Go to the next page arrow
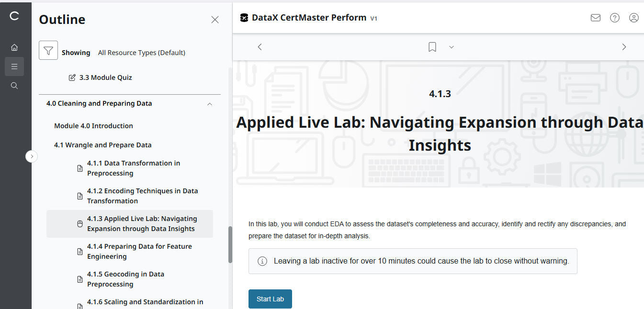Screen dimensions: 644x309 point(623,47)
